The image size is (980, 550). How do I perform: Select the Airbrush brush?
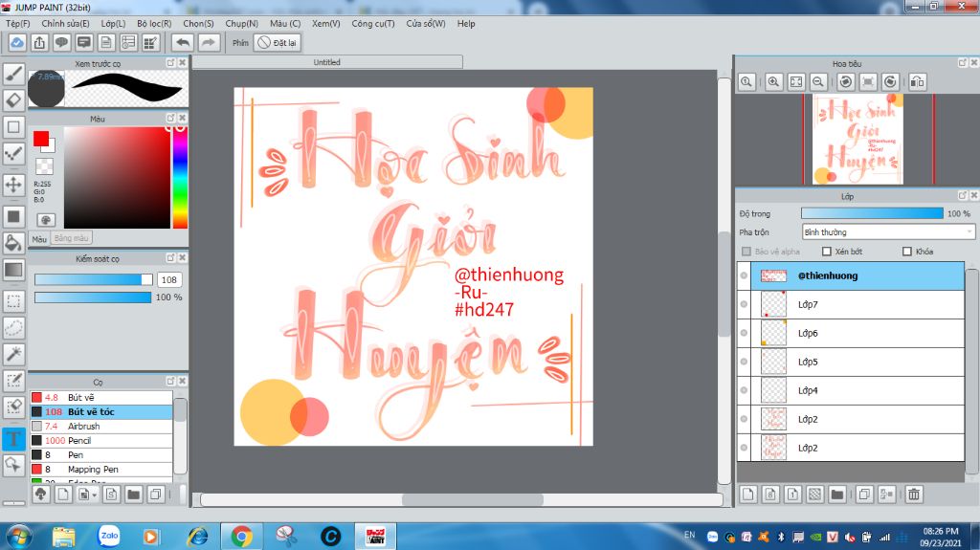(x=101, y=427)
